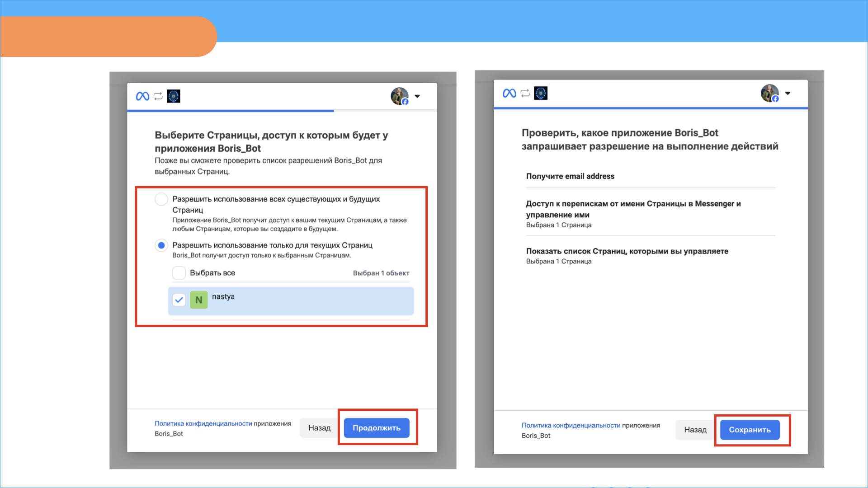Click the 'nastya' page name
868x488 pixels.
tap(223, 296)
